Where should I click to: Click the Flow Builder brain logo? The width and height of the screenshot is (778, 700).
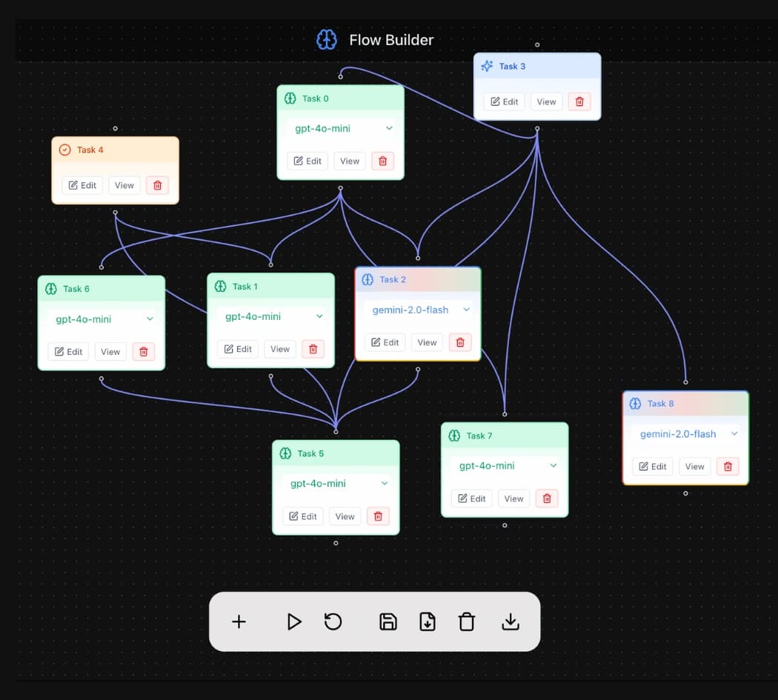click(327, 40)
